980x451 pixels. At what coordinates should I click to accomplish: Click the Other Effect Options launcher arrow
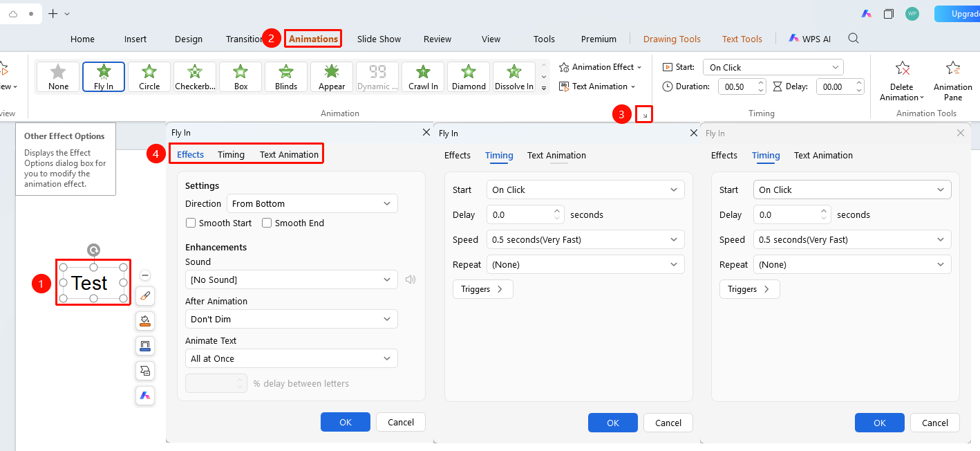644,115
